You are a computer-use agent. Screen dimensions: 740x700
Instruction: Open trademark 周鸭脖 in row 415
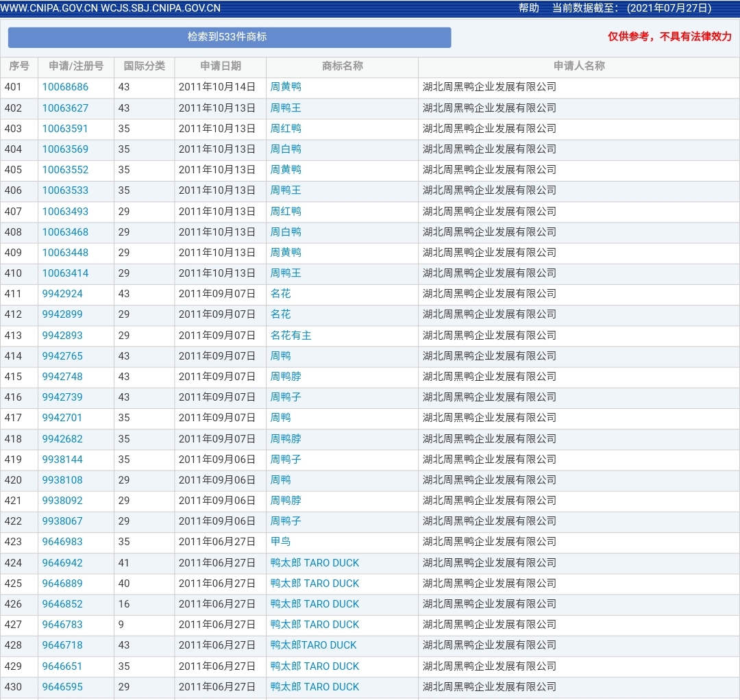tap(286, 377)
